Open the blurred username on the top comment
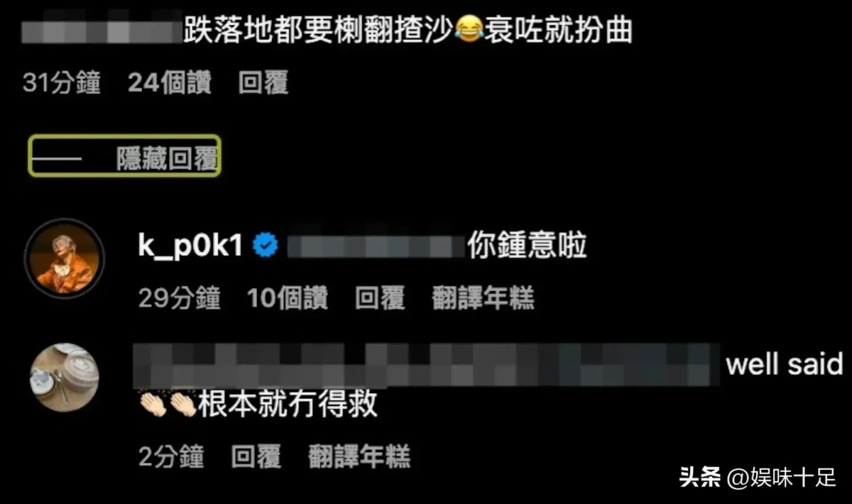This screenshot has width=852, height=504. point(102,32)
